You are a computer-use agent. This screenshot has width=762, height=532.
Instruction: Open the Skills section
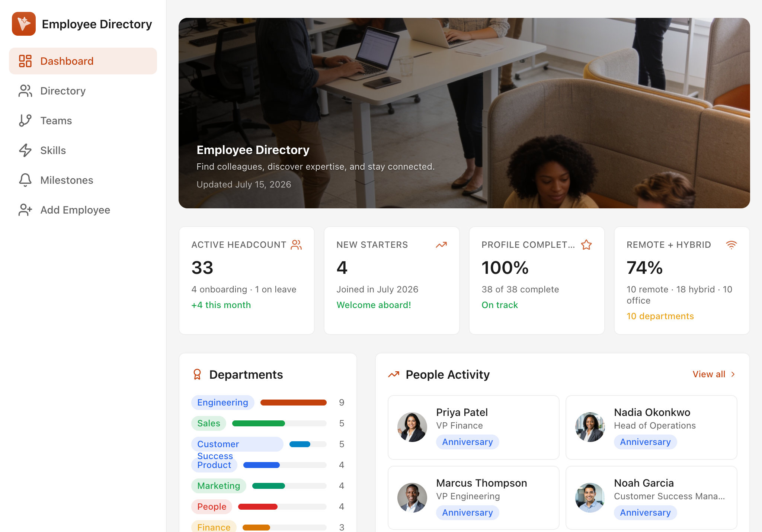(83, 150)
